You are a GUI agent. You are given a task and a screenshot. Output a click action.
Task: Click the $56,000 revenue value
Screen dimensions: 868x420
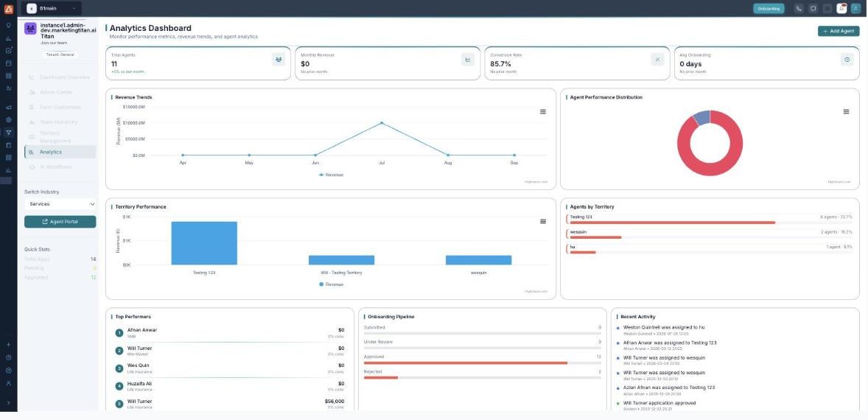pos(335,401)
